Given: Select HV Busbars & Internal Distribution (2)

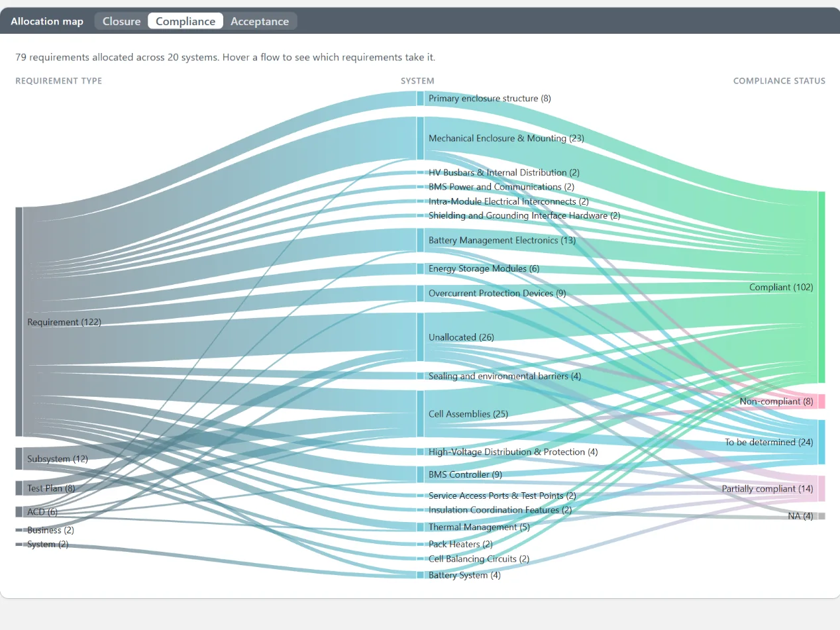Looking at the screenshot, I should pos(504,173).
